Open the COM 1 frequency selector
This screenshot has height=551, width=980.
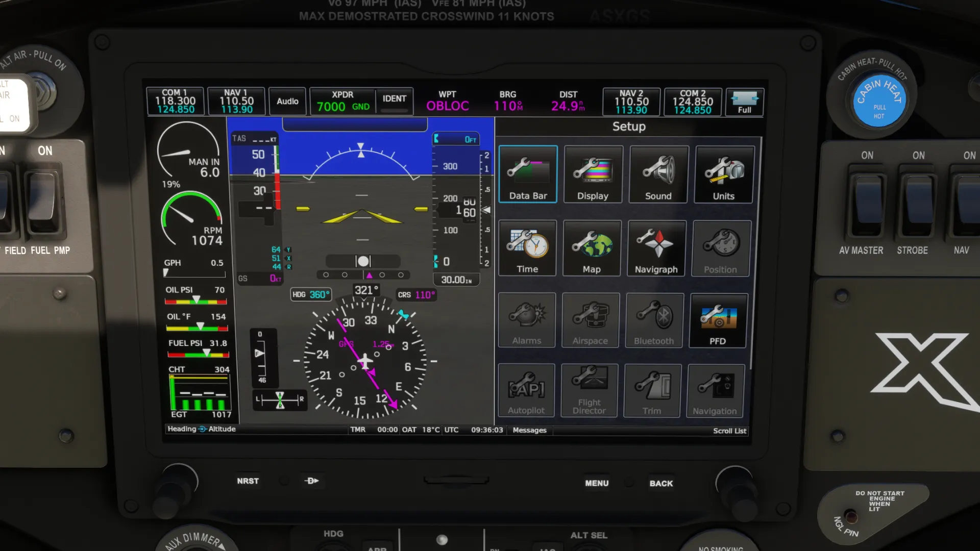click(x=176, y=102)
